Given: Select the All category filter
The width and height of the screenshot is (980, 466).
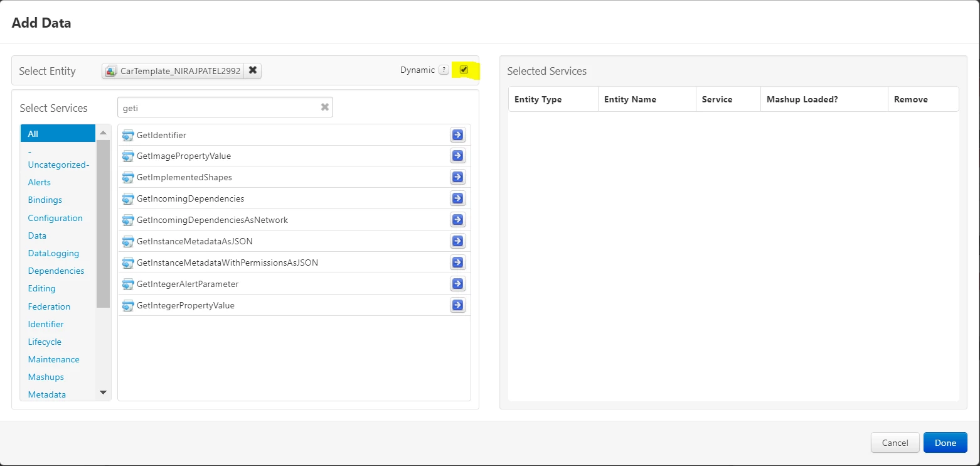Looking at the screenshot, I should (58, 133).
